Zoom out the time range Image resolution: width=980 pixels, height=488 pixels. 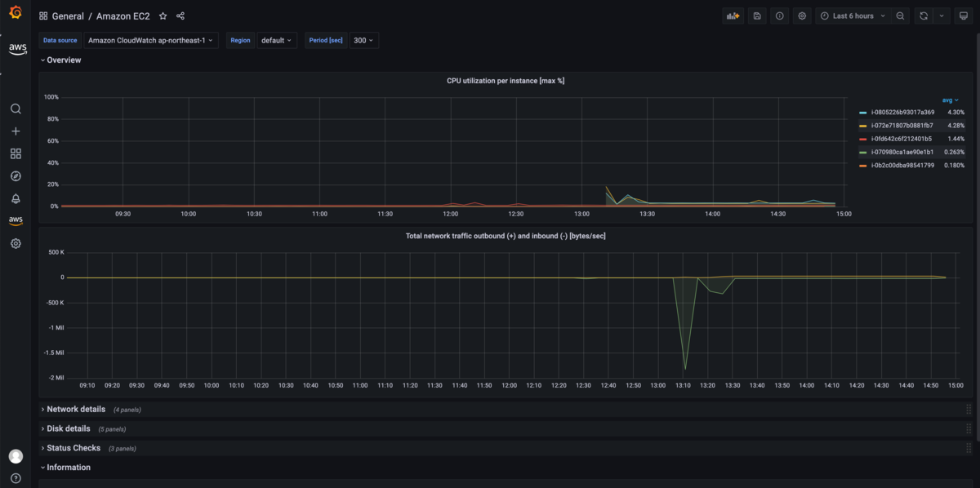click(x=900, y=16)
